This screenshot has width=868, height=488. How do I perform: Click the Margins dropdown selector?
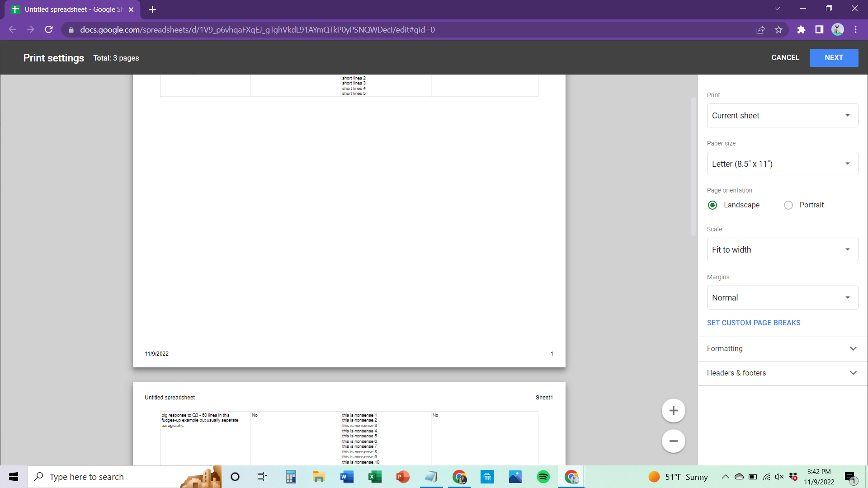tap(783, 297)
